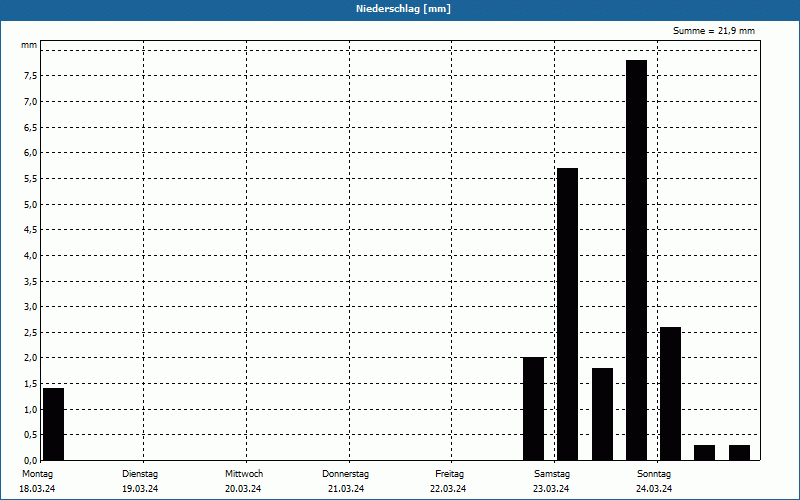Screen dimensions: 800x500
Task: Click the date 20.03.24
Action: (243, 489)
